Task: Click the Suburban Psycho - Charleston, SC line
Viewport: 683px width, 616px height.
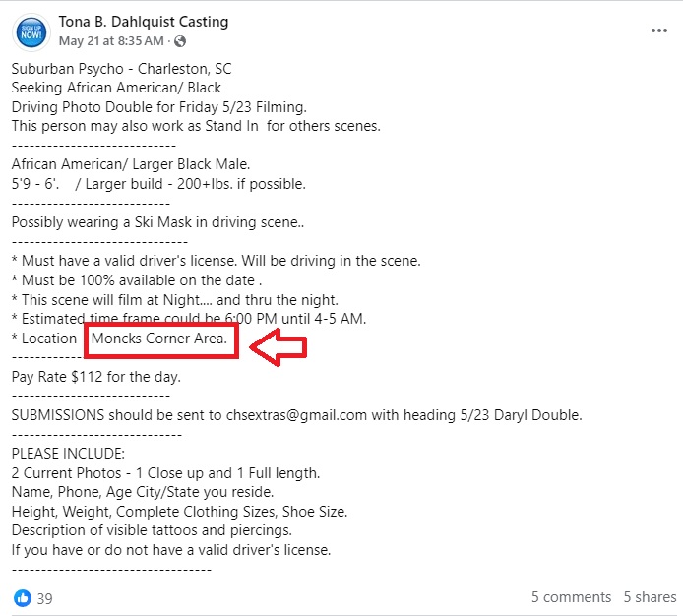Action: click(121, 70)
